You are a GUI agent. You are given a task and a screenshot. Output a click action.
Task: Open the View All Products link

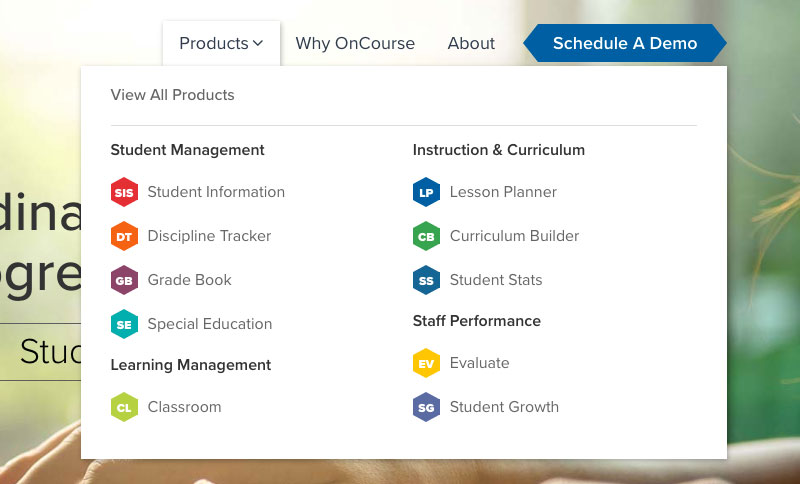tap(172, 95)
